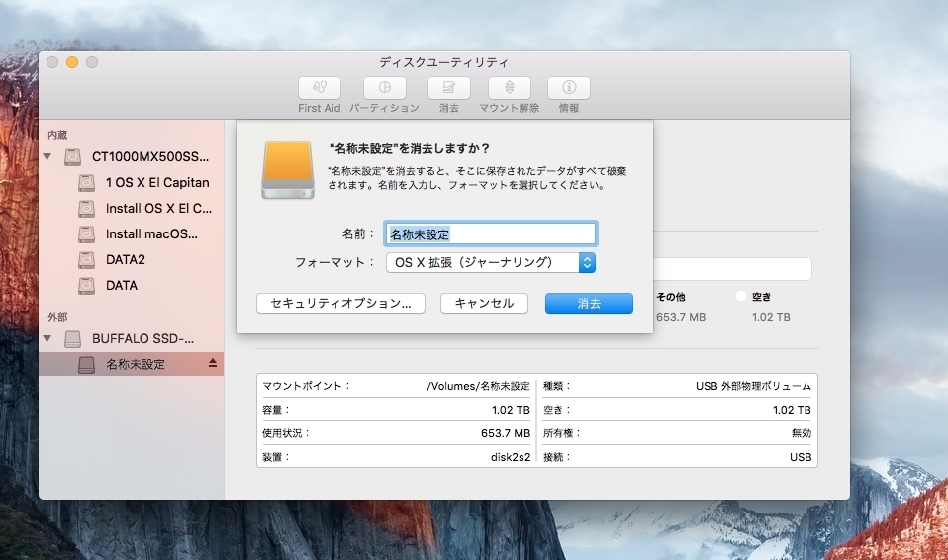The height and width of the screenshot is (560, 948).
Task: Click the セキュリティオプション button
Action: point(340,304)
